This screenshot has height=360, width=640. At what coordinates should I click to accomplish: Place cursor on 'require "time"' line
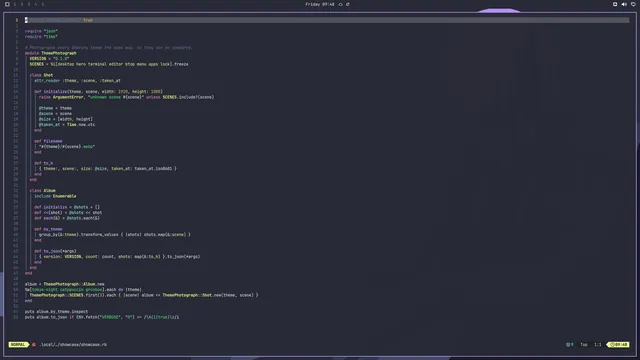click(x=41, y=36)
